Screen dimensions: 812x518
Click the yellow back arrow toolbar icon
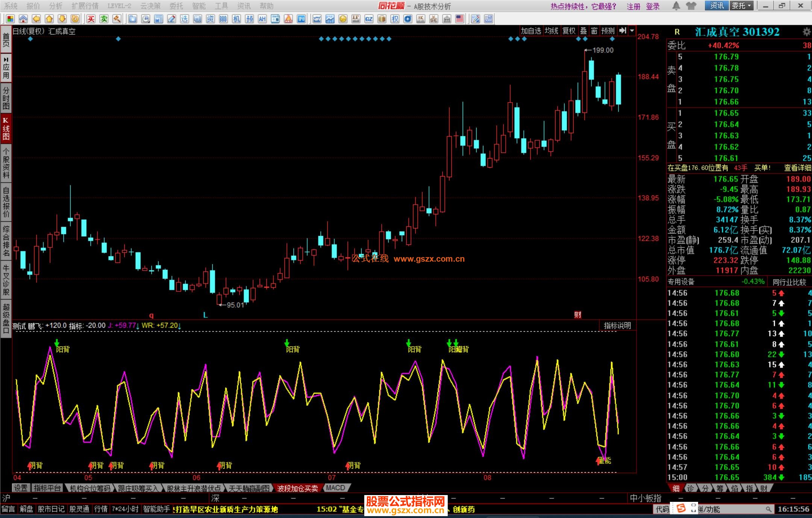point(36,19)
